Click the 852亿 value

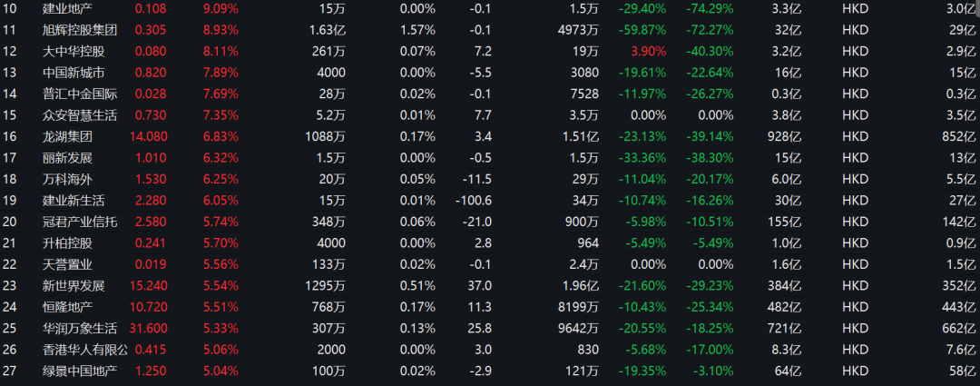(959, 135)
